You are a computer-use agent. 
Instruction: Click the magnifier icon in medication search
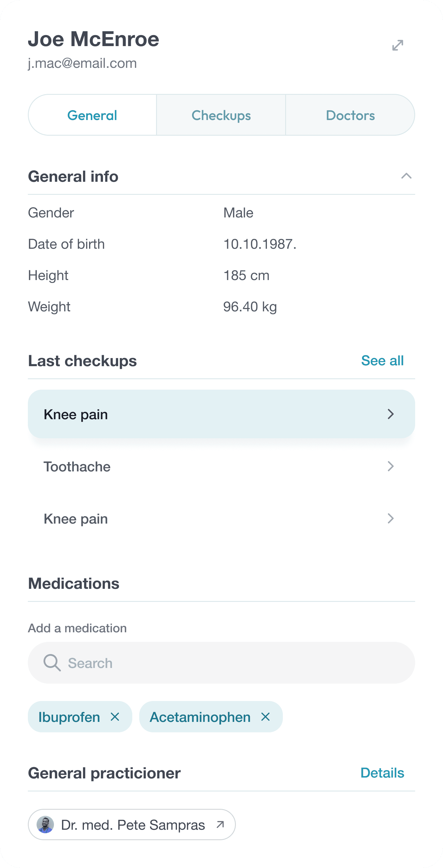[x=52, y=662]
